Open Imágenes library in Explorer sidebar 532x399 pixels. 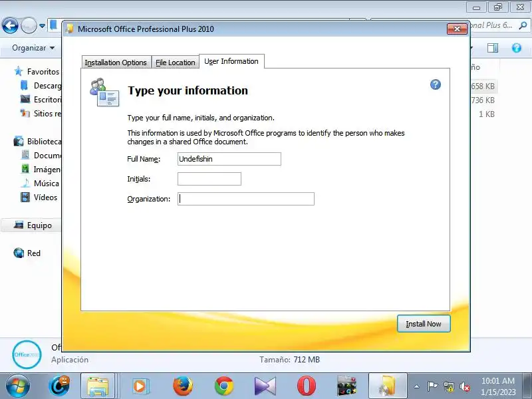pos(41,169)
